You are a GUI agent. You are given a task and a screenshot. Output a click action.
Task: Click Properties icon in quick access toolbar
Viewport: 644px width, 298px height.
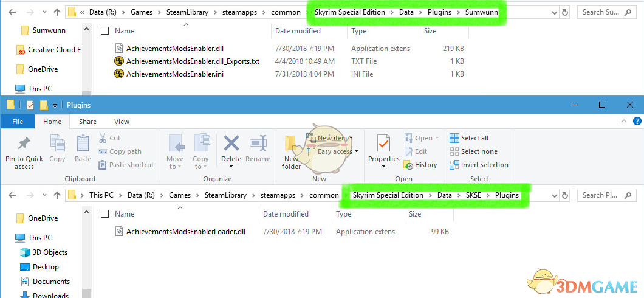point(30,105)
